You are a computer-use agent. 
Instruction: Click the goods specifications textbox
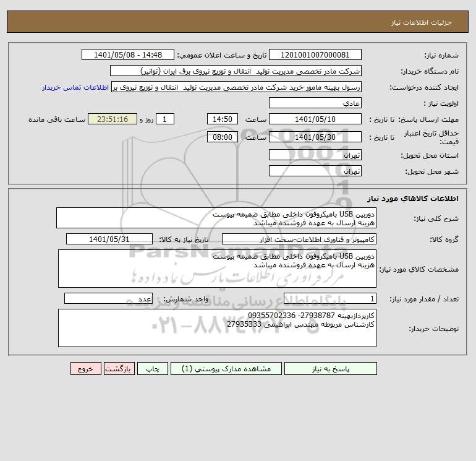pos(217,269)
